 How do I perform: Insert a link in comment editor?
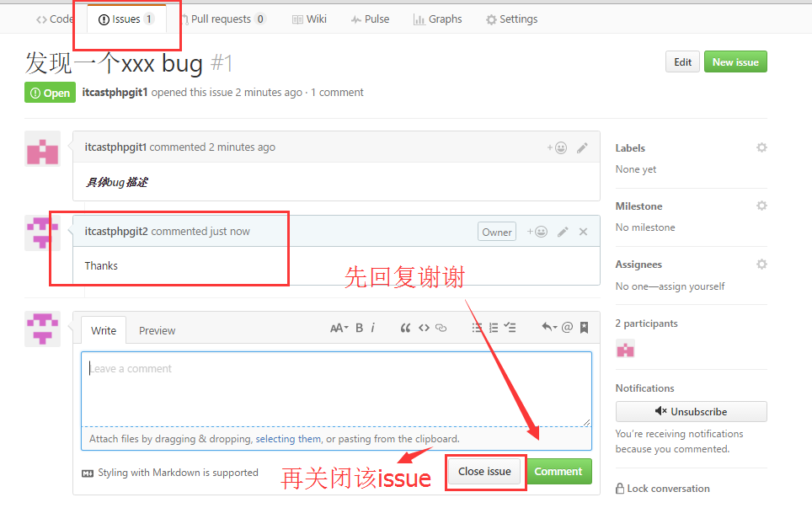(441, 328)
